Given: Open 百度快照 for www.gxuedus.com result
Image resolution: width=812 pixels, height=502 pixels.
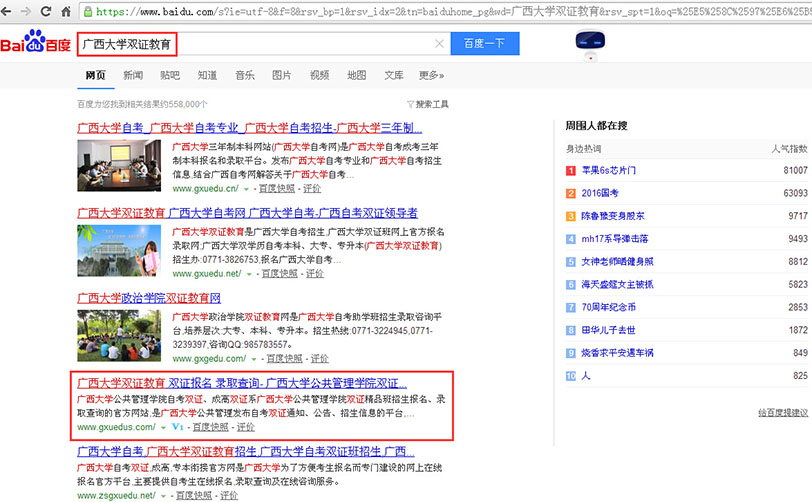Looking at the screenshot, I should coord(211,427).
